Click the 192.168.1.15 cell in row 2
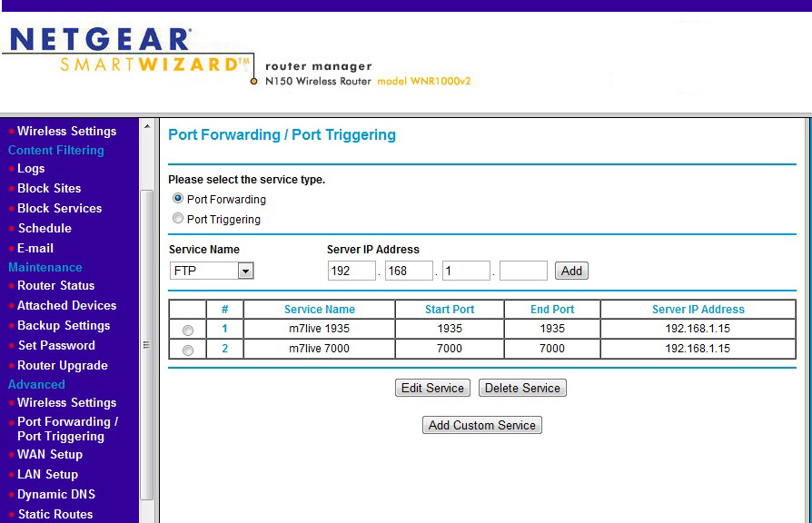Screen dimensions: 812x523 [x=698, y=349]
